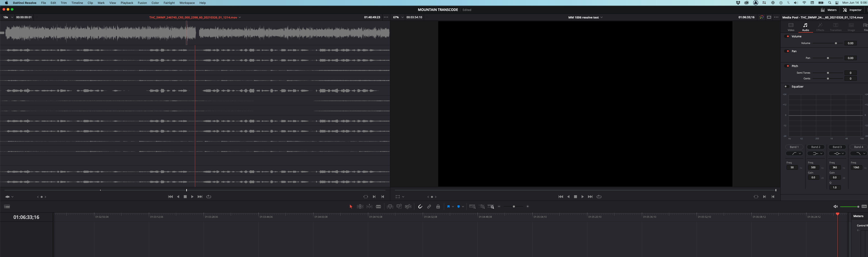Screen dimensions: 868x257
Task: Select the Blade Edit Mode tool
Action: pyautogui.click(x=378, y=206)
